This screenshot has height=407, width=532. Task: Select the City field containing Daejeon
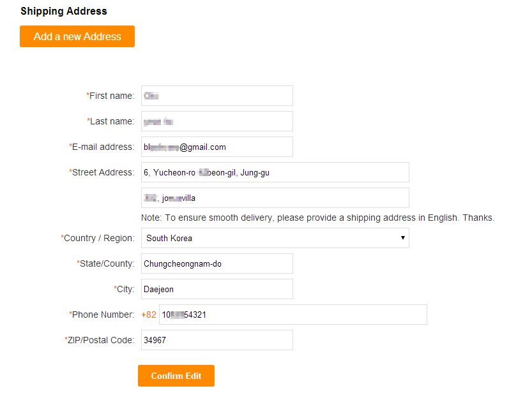pyautogui.click(x=217, y=289)
